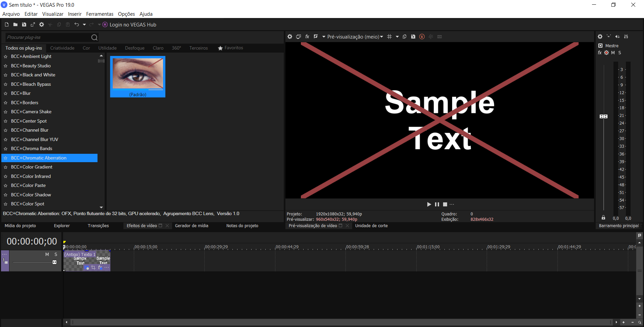Create a new project with the blank page icon
The width and height of the screenshot is (644, 327).
point(6,24)
